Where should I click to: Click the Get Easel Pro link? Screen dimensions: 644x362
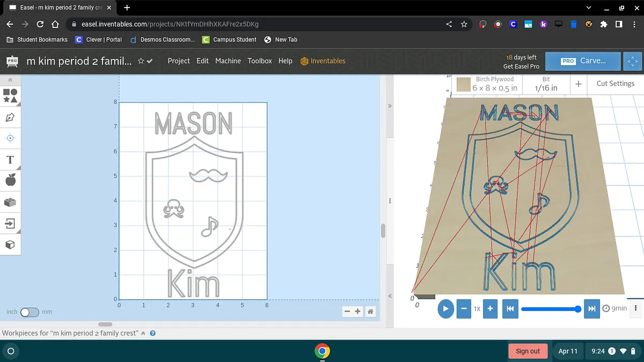pos(521,67)
